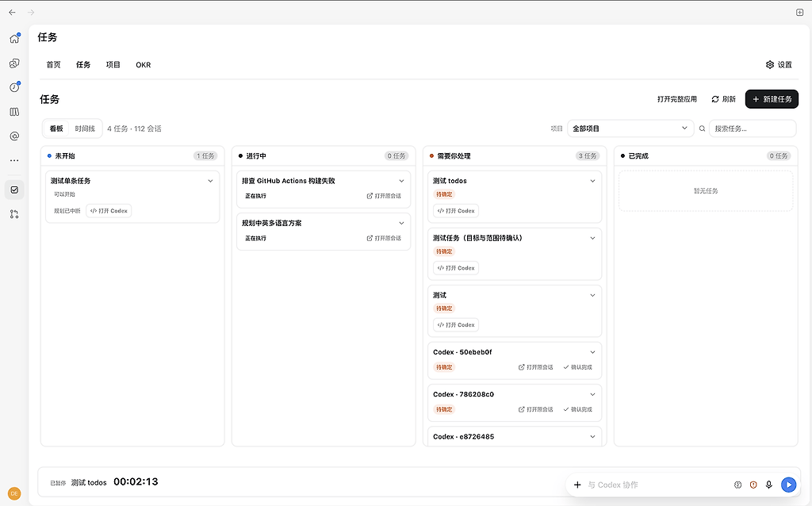The image size is (812, 506).
Task: Select the 任务 tab
Action: pos(83,65)
